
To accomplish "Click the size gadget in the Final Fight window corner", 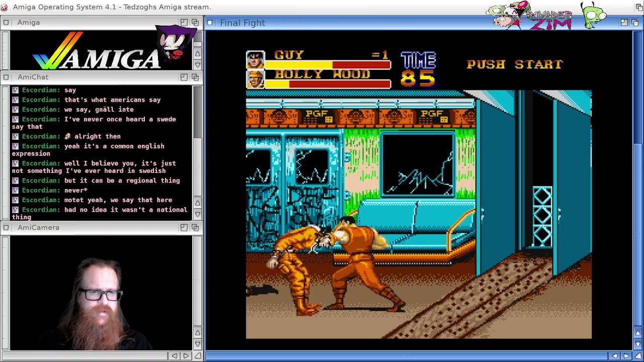I will (x=637, y=356).
